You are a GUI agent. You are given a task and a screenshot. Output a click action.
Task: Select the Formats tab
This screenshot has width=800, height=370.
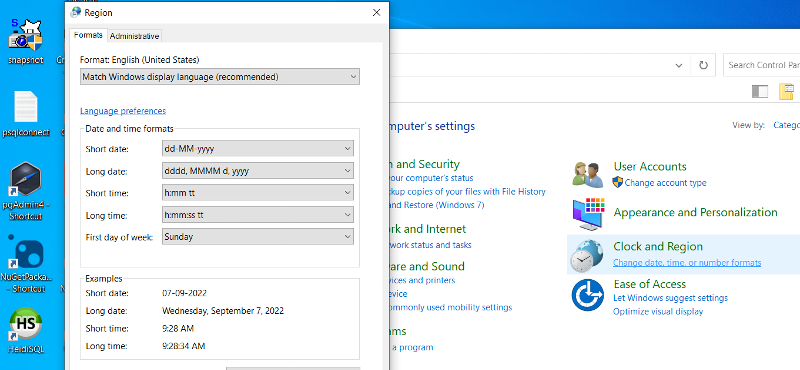[x=88, y=35]
